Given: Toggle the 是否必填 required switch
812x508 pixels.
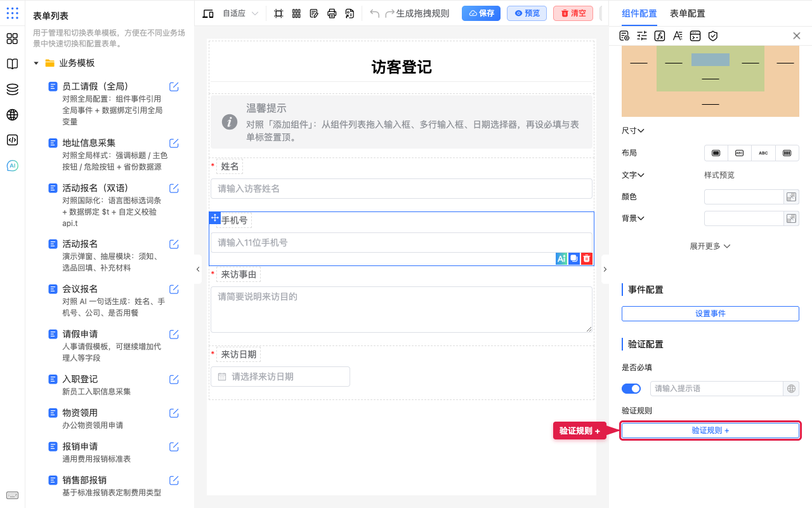Looking at the screenshot, I should tap(631, 389).
